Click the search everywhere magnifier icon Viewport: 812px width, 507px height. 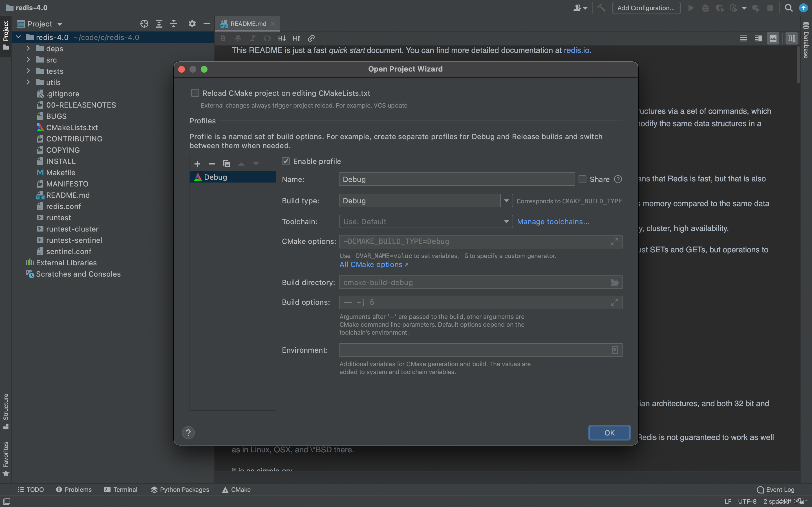[x=789, y=8]
